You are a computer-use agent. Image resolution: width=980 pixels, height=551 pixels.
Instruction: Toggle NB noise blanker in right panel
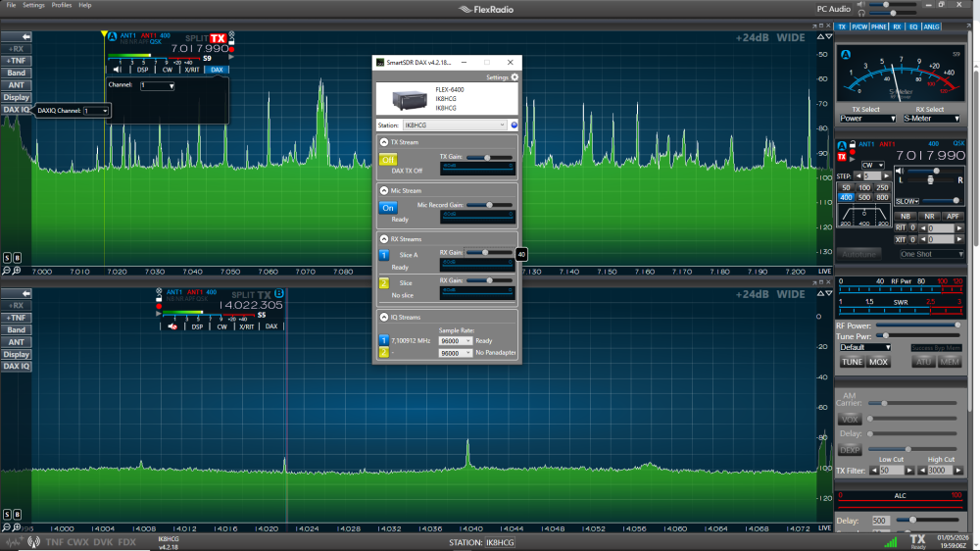coord(905,216)
